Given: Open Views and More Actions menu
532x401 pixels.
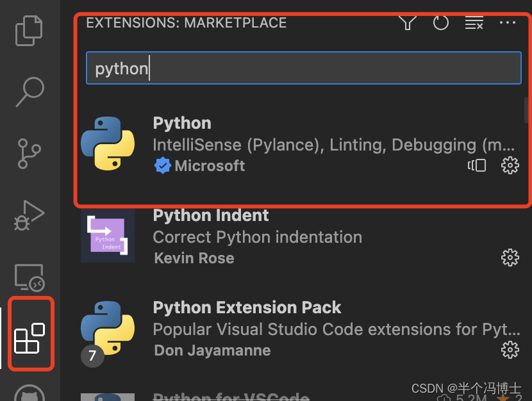Looking at the screenshot, I should click(x=508, y=22).
